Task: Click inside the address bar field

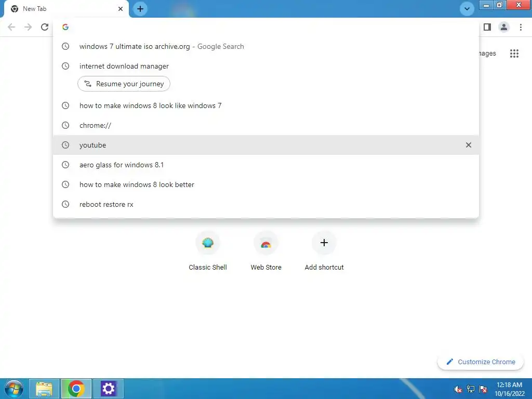Action: pyautogui.click(x=266, y=27)
